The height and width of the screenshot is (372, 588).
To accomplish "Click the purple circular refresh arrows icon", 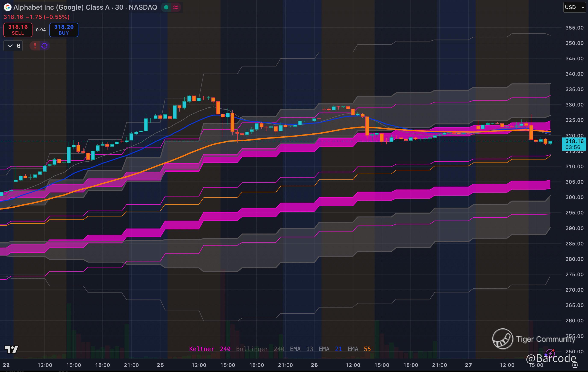I will [44, 46].
